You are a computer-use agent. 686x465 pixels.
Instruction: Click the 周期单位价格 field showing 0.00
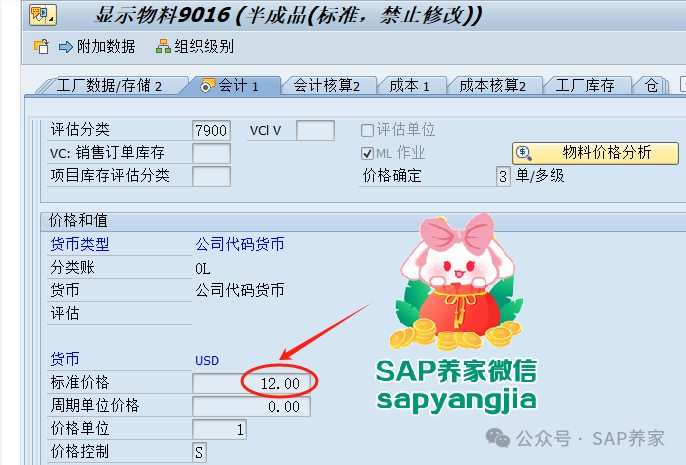pos(252,406)
